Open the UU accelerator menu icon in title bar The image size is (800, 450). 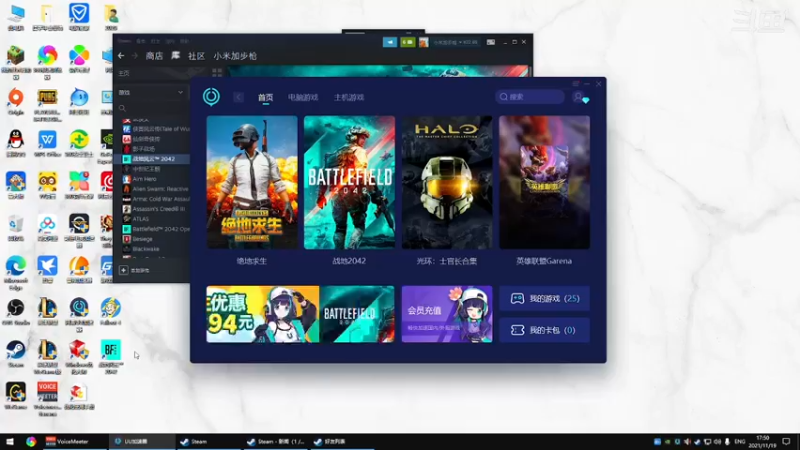coord(576,84)
